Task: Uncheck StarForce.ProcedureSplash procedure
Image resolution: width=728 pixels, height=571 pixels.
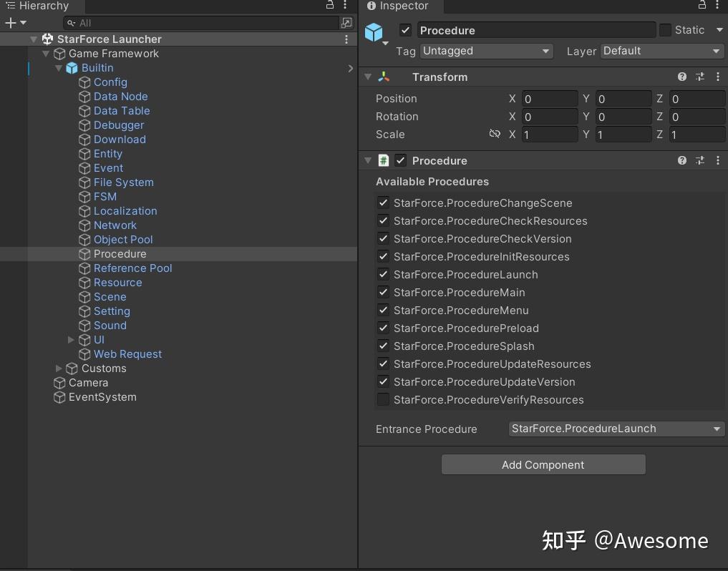Action: pos(384,346)
